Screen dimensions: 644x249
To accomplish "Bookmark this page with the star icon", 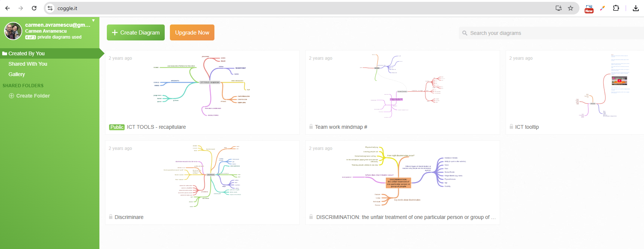I will [571, 8].
